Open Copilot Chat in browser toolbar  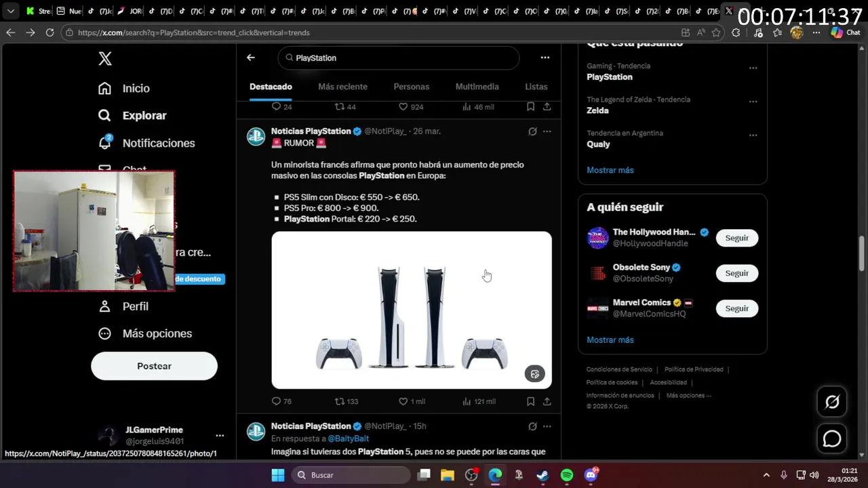[x=845, y=33]
